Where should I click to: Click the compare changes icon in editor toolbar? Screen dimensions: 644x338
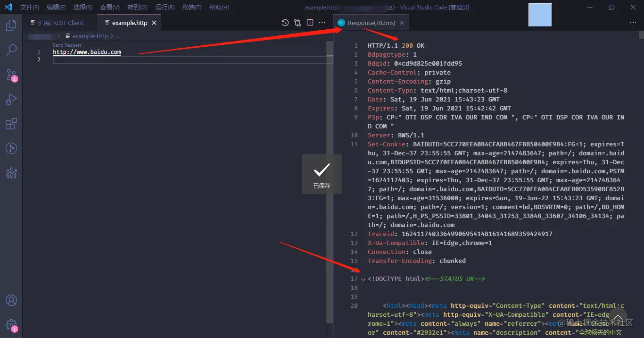pos(297,23)
